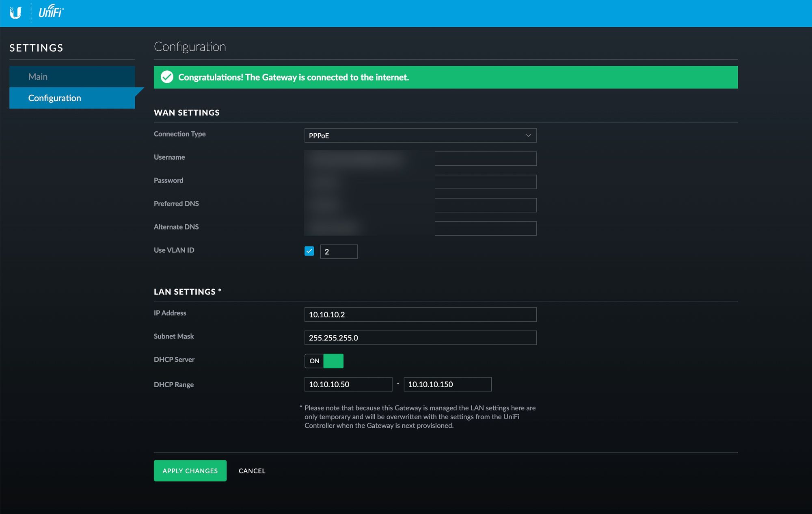Image resolution: width=812 pixels, height=514 pixels.
Task: Click the Ubiquiti U logo icon
Action: [x=15, y=13]
